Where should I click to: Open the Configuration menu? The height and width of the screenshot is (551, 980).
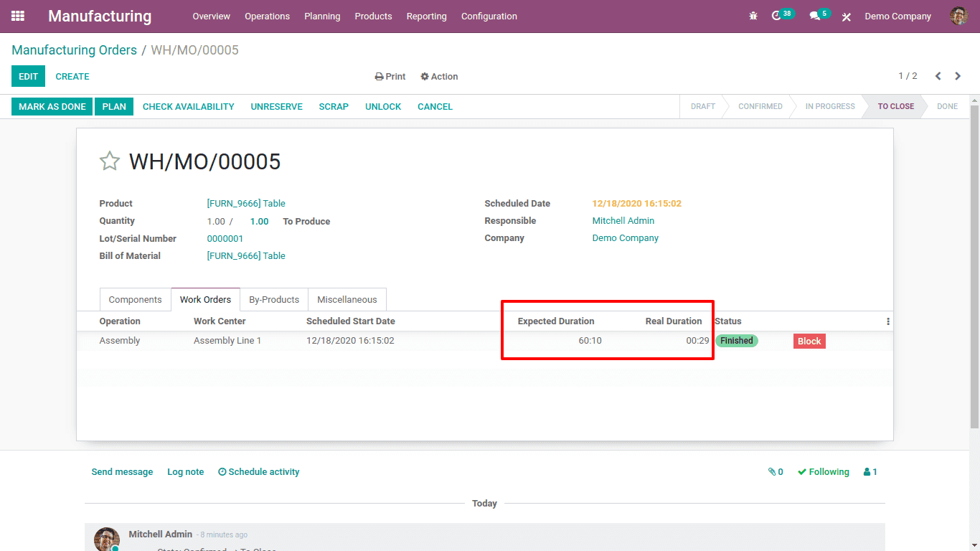[489, 16]
